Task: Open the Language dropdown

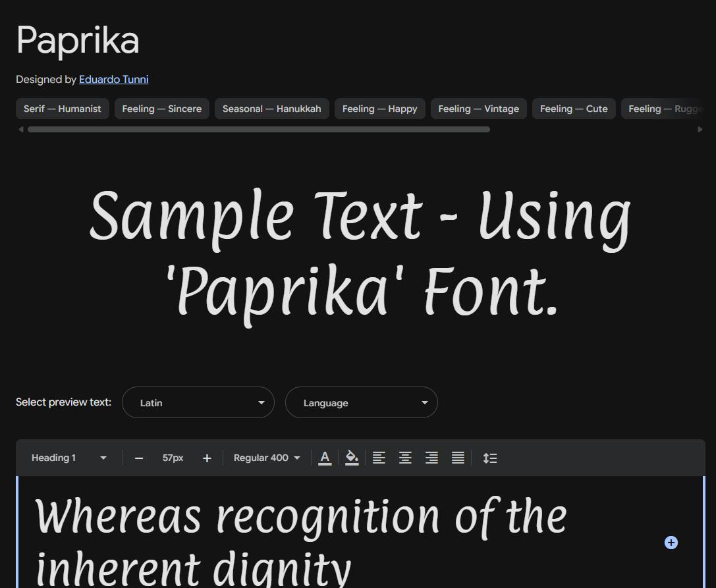Action: [361, 402]
